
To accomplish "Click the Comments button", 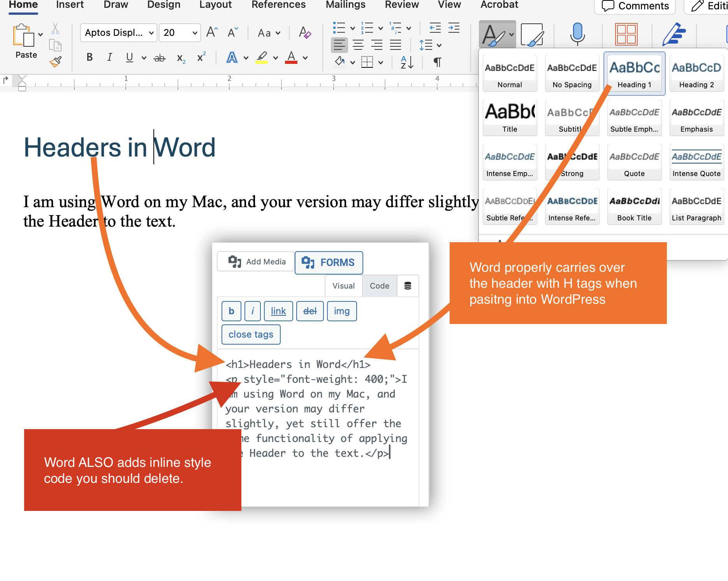I will tap(635, 6).
